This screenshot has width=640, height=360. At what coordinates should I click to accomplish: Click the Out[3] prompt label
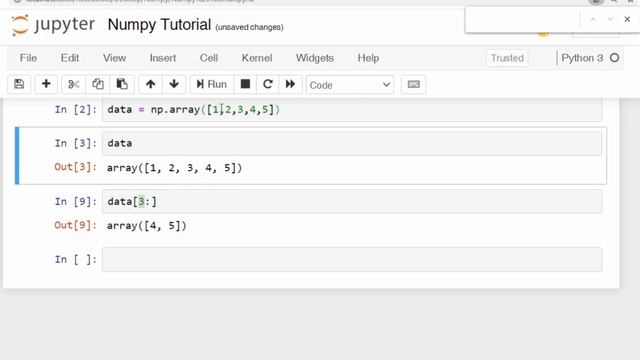pyautogui.click(x=76, y=167)
